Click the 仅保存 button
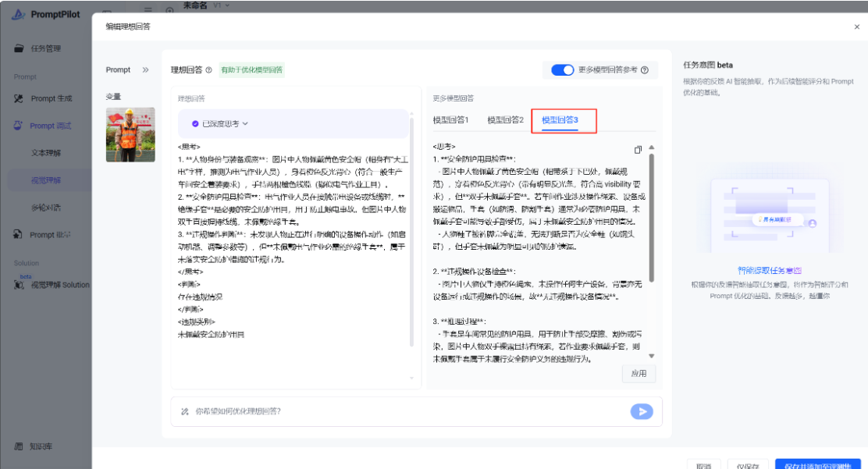Screen dimensions: 868x469 click(x=747, y=466)
